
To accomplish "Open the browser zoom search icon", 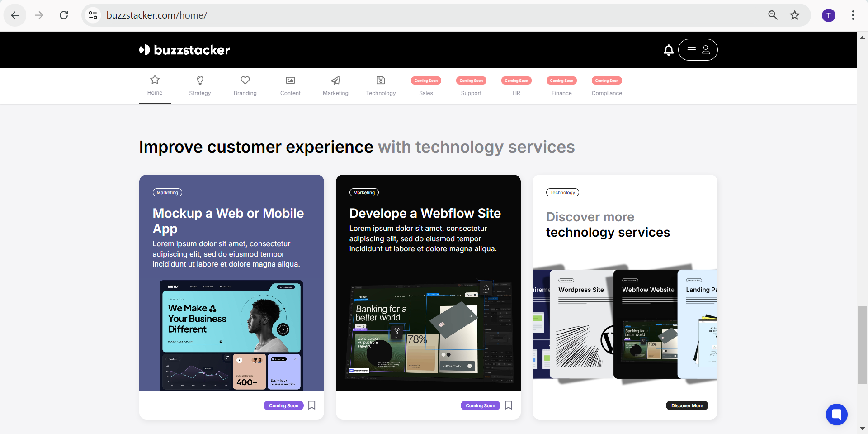I will [x=773, y=15].
